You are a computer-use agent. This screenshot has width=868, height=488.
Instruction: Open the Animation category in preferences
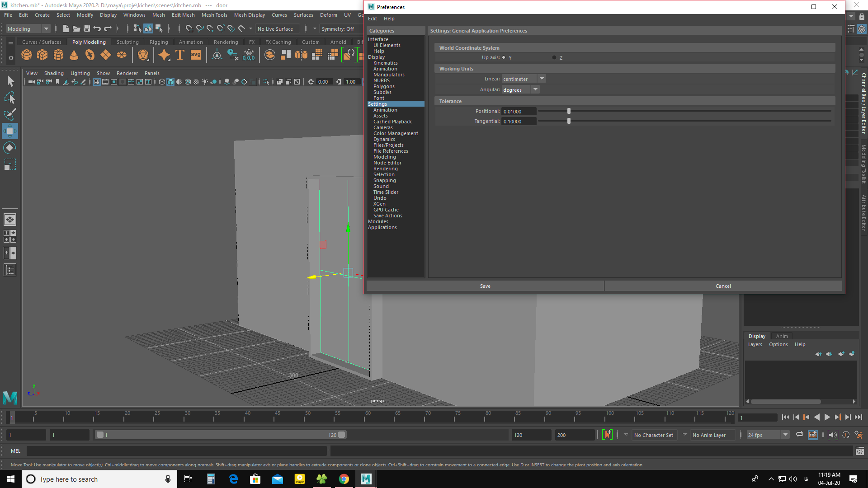pyautogui.click(x=386, y=110)
